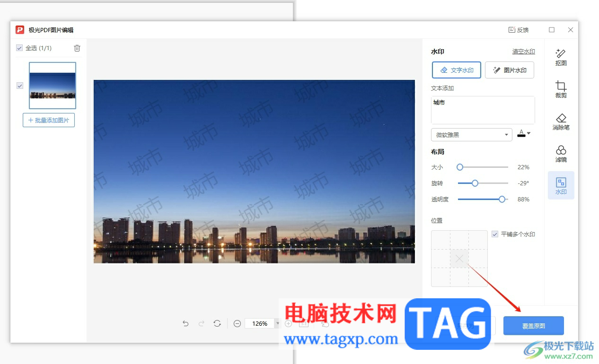Adjust the 旋转 rotation slider

pos(483,183)
